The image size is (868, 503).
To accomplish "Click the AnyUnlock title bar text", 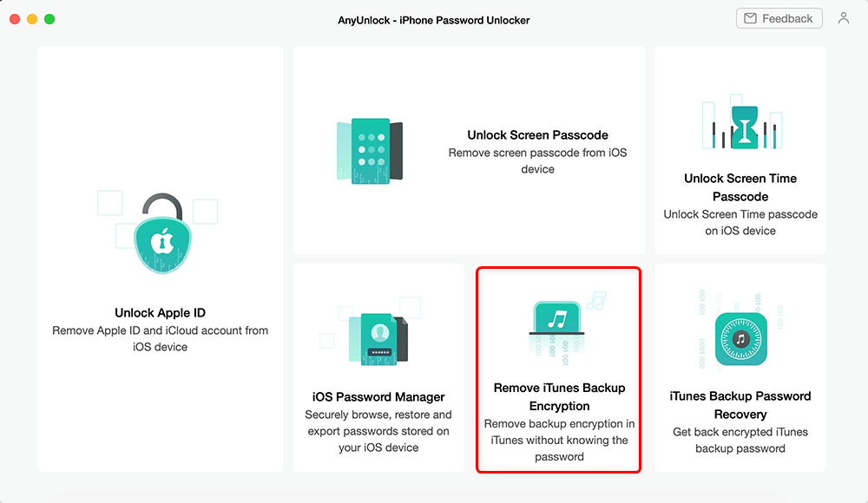I will coord(434,19).
